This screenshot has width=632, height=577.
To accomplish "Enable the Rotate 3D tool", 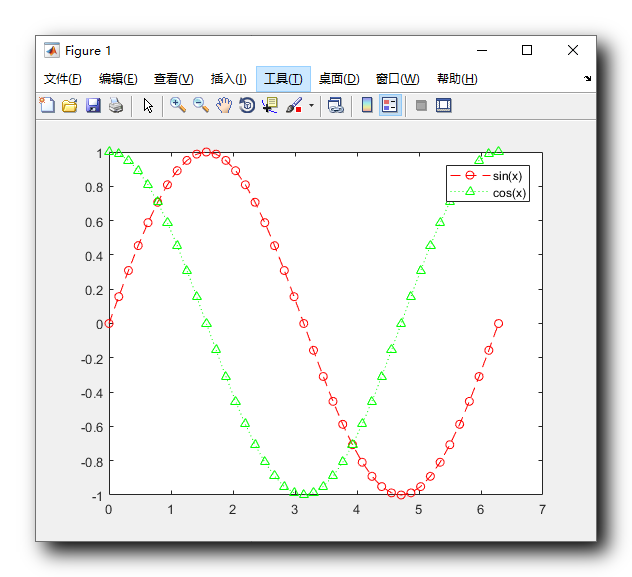I will (x=247, y=106).
